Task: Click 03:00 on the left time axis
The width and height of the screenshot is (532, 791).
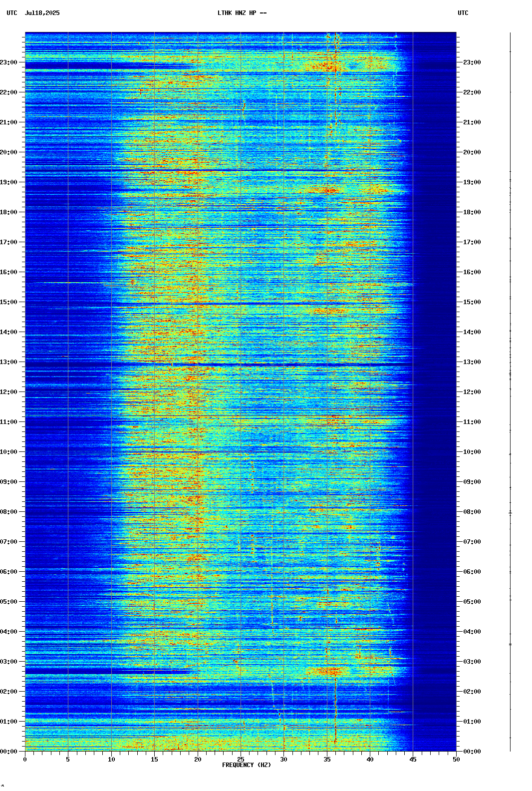Action: [8, 662]
